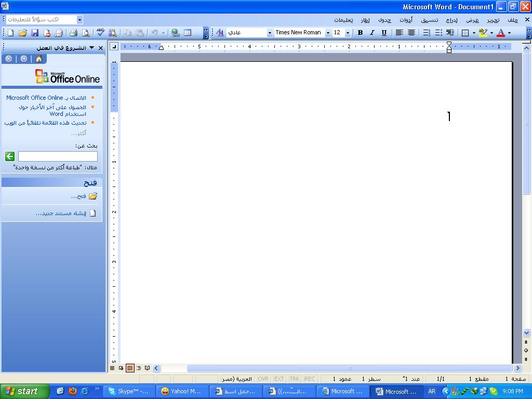Open Print Preview magnifier icon
This screenshot has width=532, height=399.
click(x=86, y=33)
